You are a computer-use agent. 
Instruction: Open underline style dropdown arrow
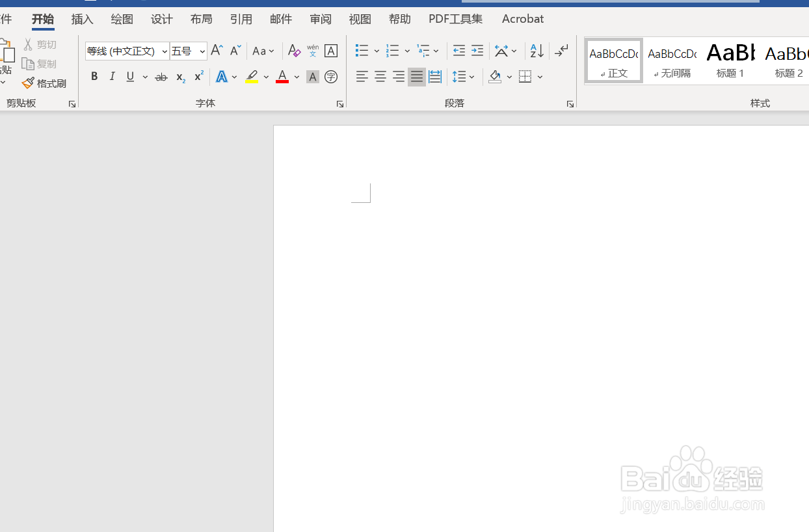[x=145, y=77]
